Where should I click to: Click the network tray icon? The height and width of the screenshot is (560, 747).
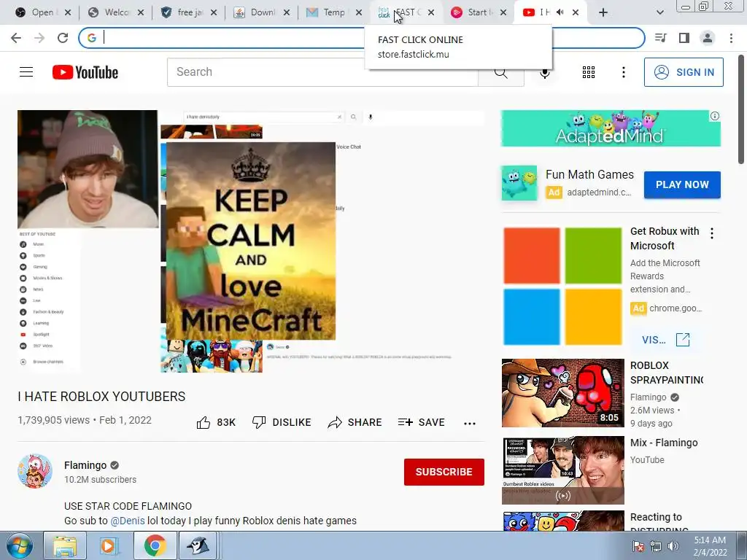coord(656,546)
